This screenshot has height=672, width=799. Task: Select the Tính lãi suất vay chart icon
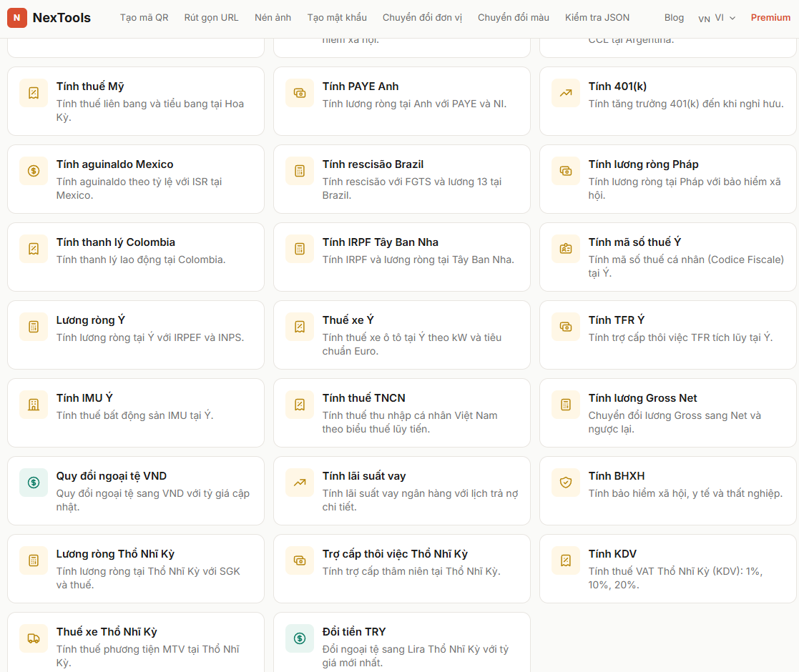pyautogui.click(x=299, y=483)
